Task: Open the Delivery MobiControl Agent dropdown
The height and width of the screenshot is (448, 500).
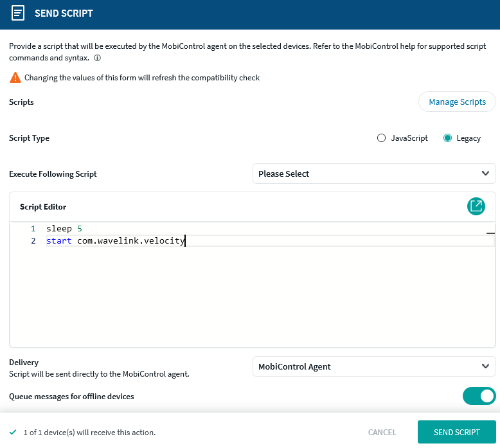Action: pyautogui.click(x=373, y=366)
